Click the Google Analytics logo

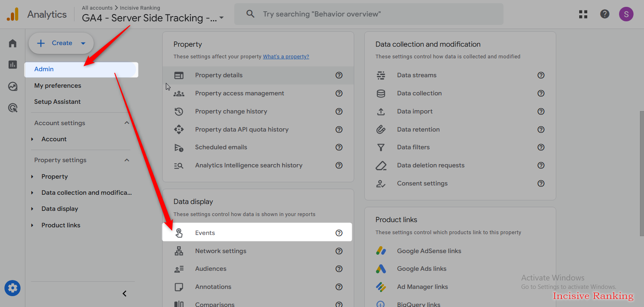point(13,14)
